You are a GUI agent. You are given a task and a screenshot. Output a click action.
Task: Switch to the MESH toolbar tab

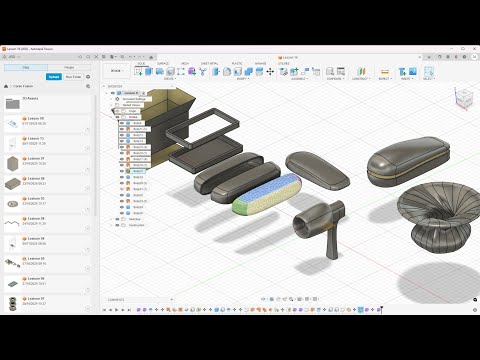click(185, 63)
